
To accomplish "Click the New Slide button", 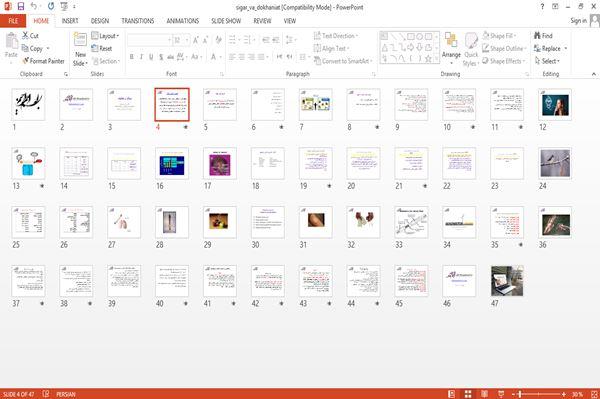I will click(x=80, y=49).
